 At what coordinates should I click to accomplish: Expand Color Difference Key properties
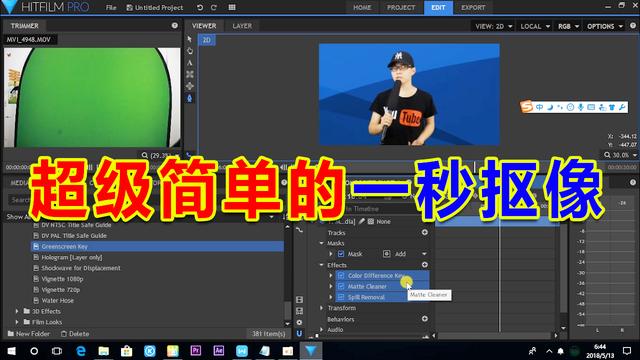tap(331, 276)
